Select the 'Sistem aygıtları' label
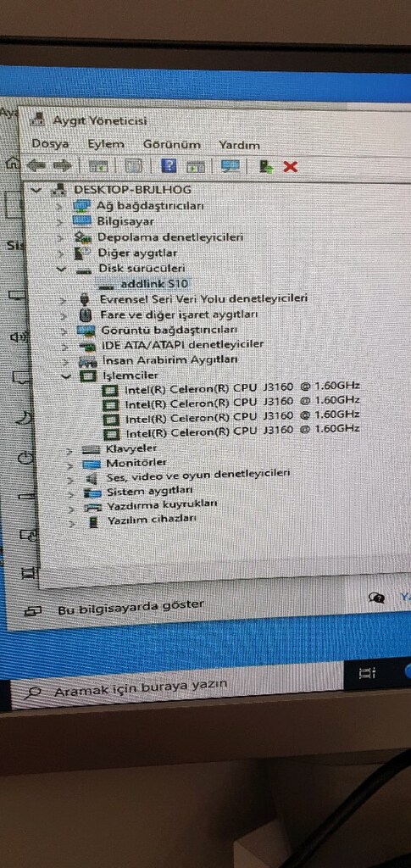Viewport: 411px width, 868px height. (149, 491)
